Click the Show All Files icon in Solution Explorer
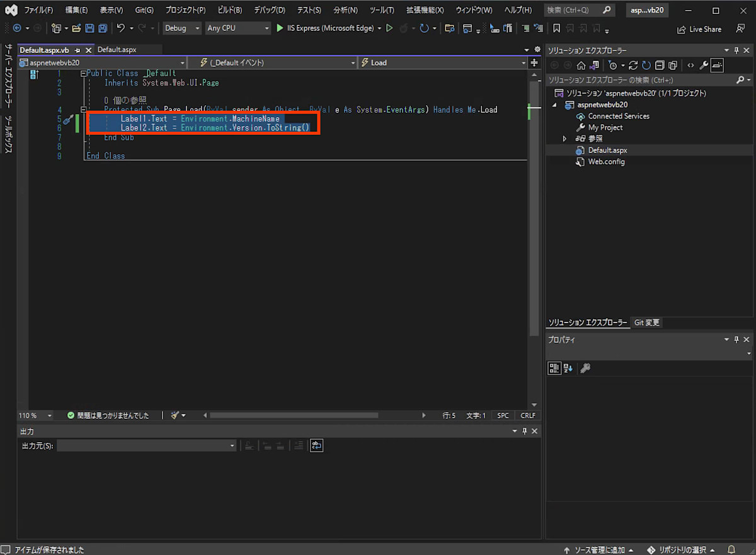 click(x=672, y=65)
